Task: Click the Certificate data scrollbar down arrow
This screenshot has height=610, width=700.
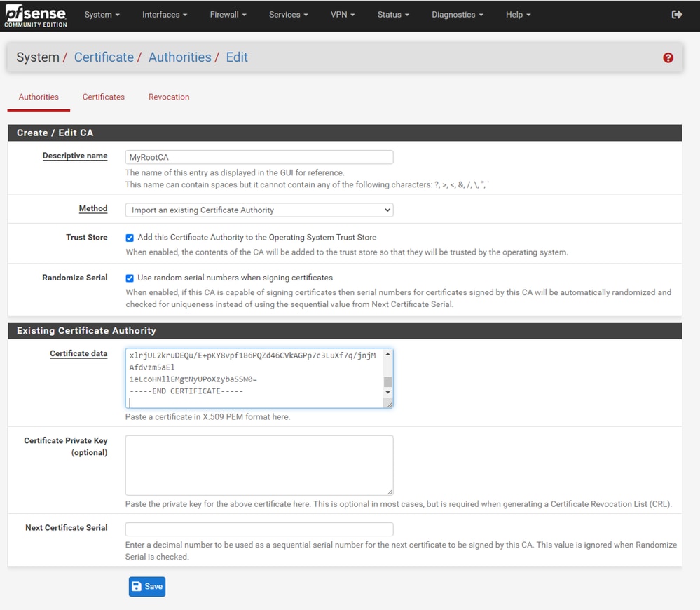Action: pyautogui.click(x=388, y=392)
